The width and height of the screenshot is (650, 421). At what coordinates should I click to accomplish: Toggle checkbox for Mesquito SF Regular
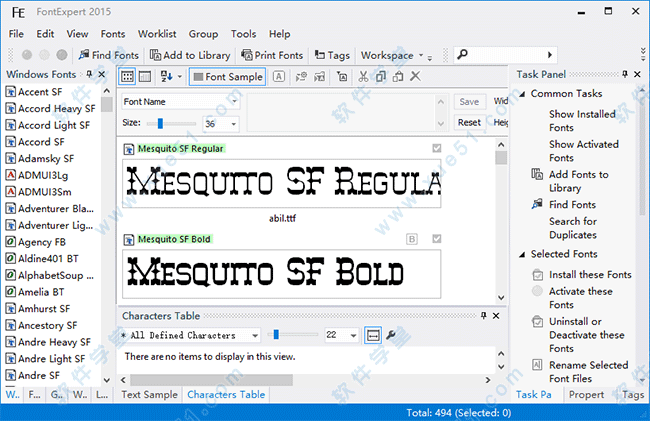click(x=435, y=148)
